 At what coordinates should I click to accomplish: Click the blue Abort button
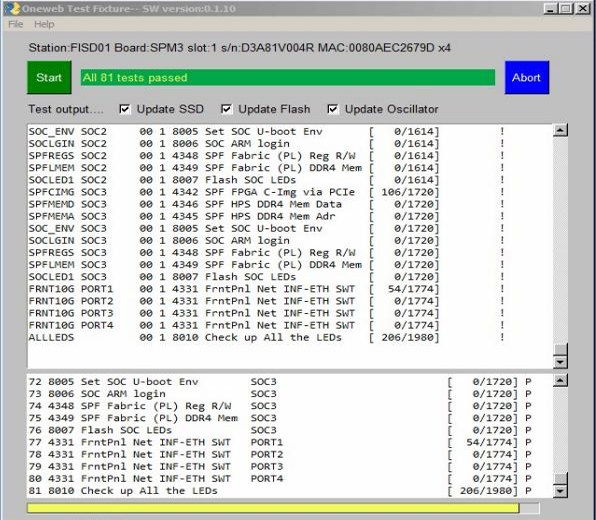(x=527, y=77)
